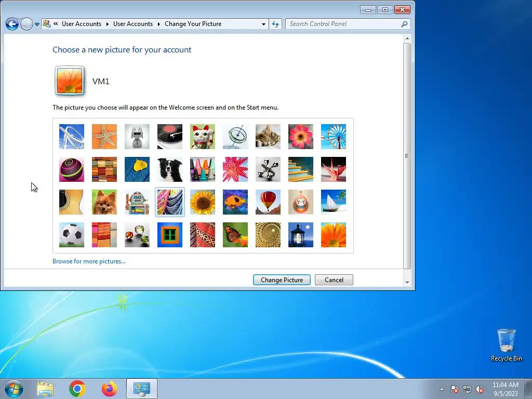Select the vinyl record turntable picture

click(170, 137)
